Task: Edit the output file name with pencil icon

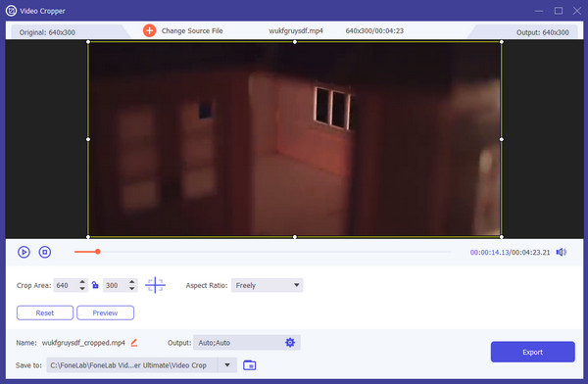Action: tap(134, 343)
